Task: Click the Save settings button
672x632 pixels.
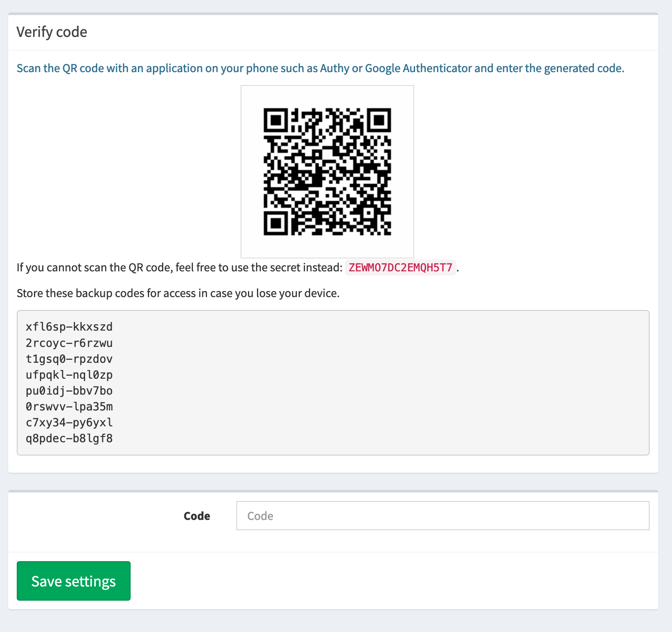Action: pos(73,581)
